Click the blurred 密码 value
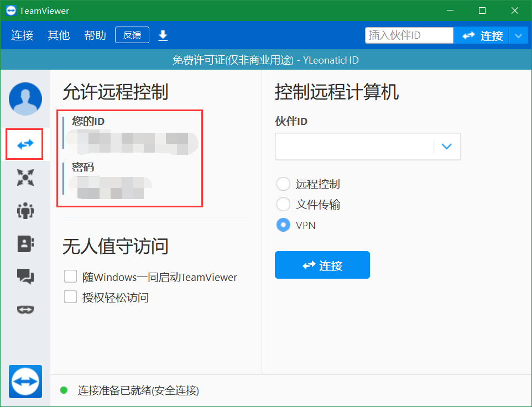532x407 pixels. 110,187
